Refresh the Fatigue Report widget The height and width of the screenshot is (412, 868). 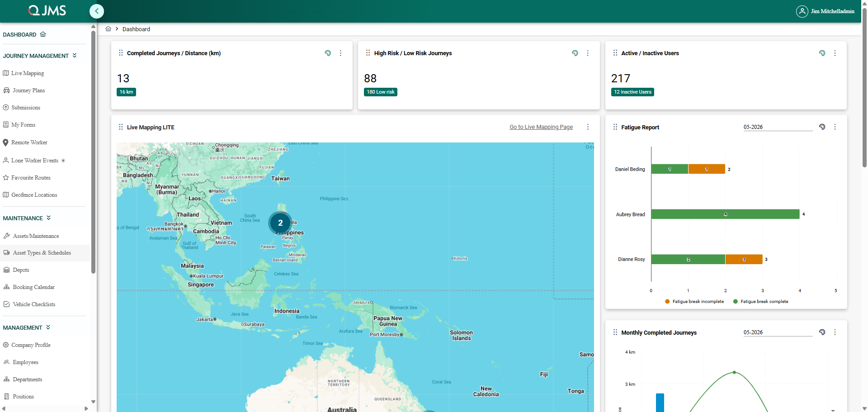click(x=822, y=127)
